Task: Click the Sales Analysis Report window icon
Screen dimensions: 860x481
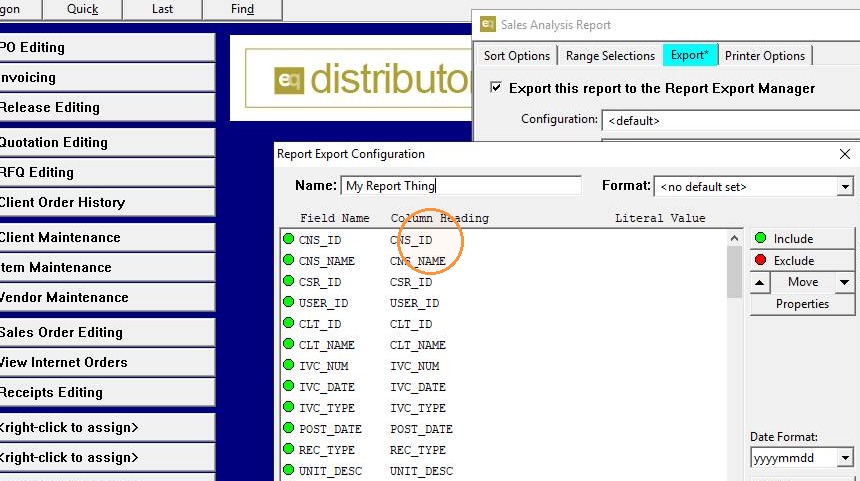Action: click(x=488, y=24)
